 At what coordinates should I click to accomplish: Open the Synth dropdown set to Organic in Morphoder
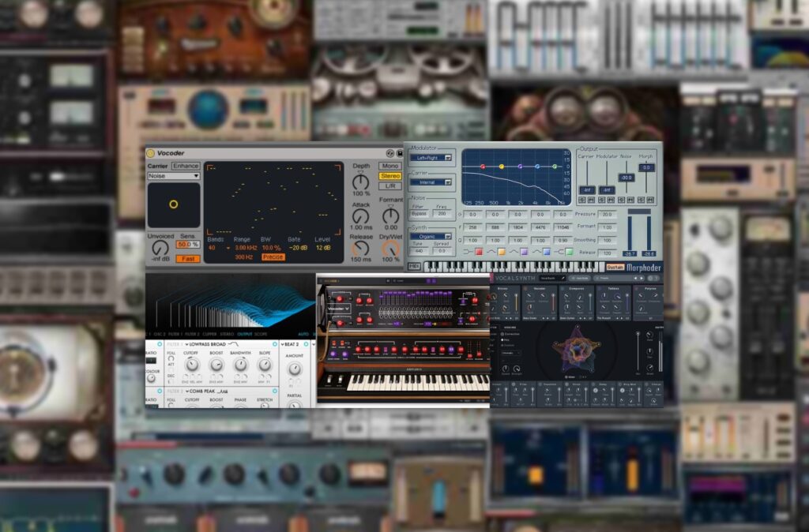pos(430,235)
